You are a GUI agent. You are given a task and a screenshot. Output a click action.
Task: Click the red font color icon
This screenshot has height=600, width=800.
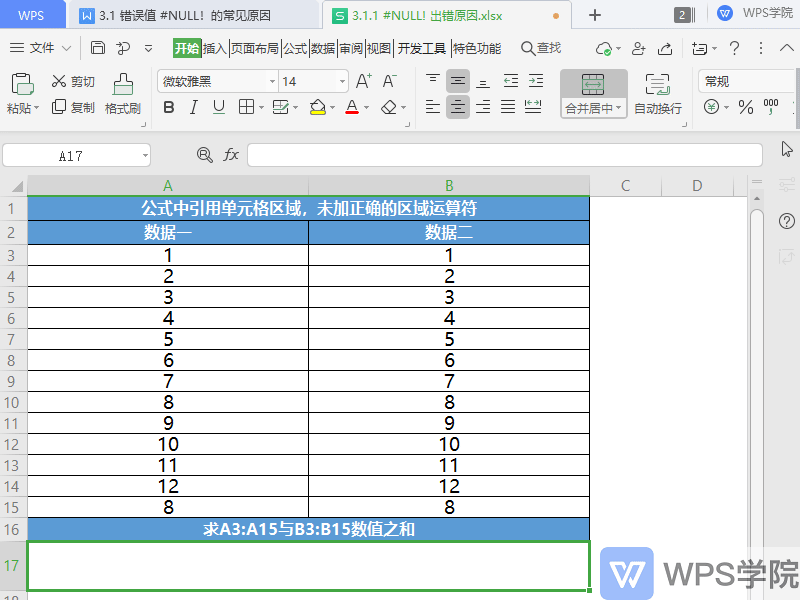pyautogui.click(x=352, y=107)
